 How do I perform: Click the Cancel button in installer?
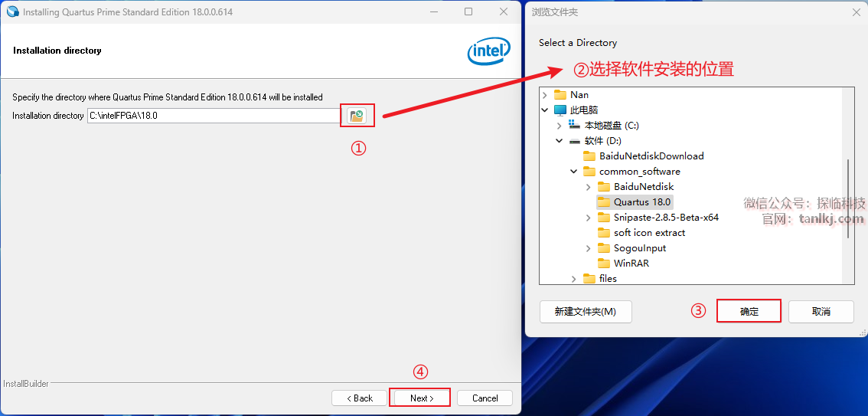tap(485, 398)
